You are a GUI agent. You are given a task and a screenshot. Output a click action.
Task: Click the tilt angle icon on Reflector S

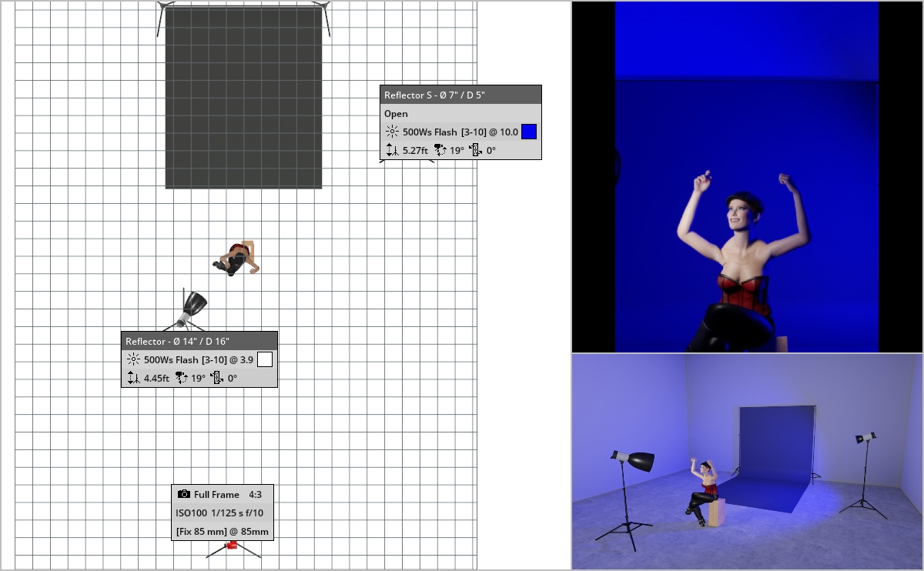pyautogui.click(x=440, y=151)
